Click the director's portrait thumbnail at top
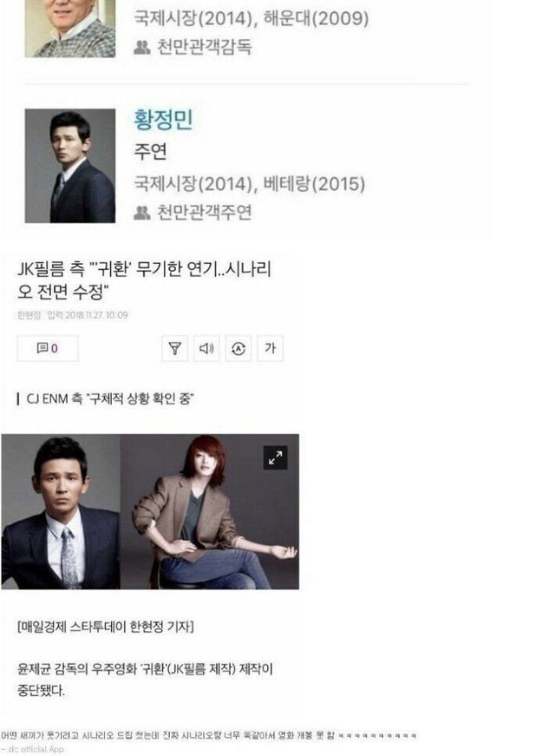The width and height of the screenshot is (555, 756). 70,29
